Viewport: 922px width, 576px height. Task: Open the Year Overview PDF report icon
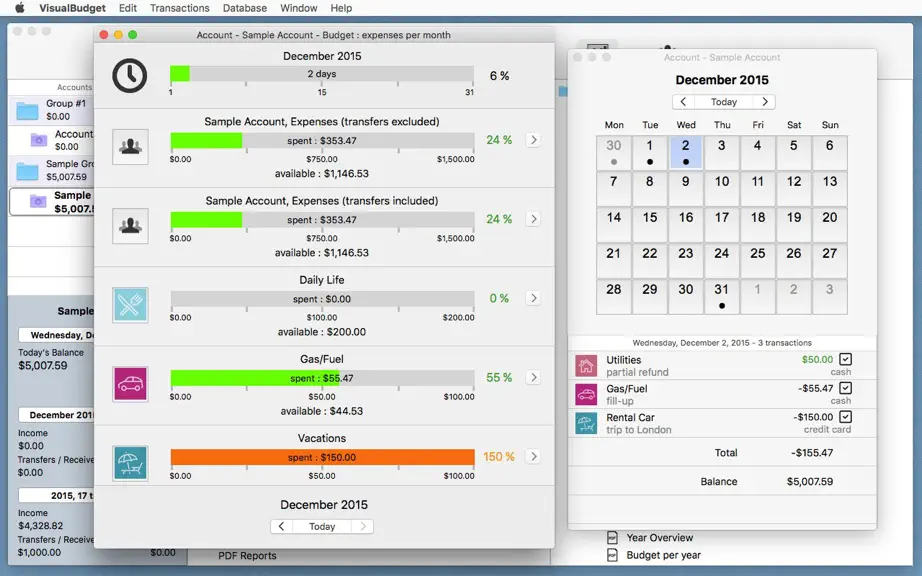pyautogui.click(x=612, y=538)
